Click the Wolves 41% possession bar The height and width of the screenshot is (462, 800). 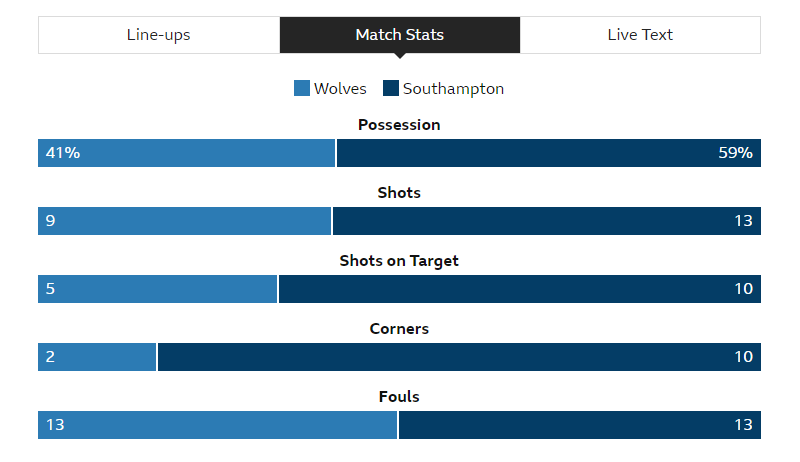[x=187, y=153]
